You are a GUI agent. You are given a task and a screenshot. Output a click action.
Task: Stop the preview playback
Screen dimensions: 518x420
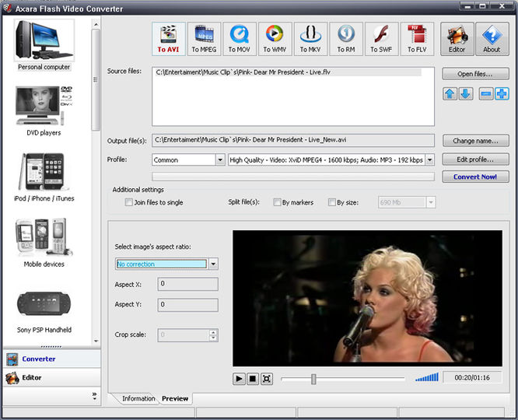point(253,379)
